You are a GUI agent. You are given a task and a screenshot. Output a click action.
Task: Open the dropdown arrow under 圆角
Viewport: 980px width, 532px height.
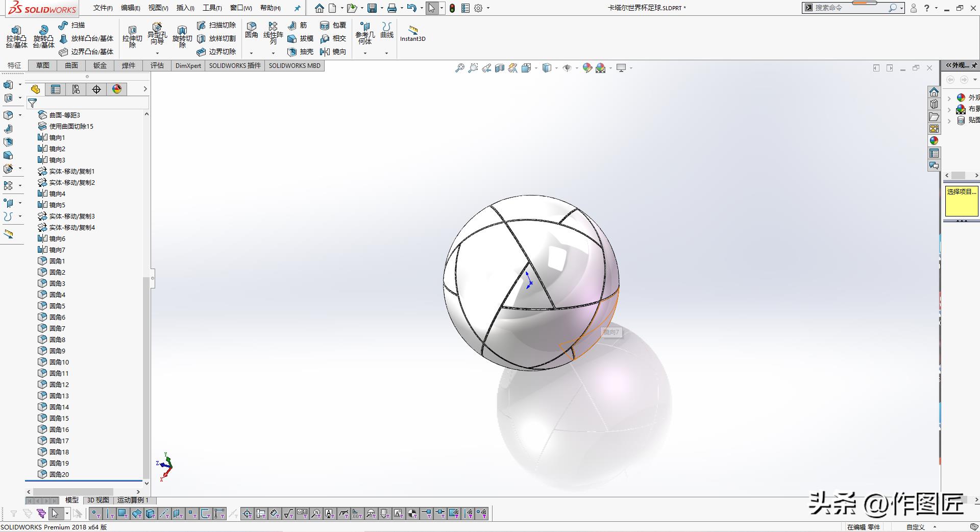[x=251, y=53]
